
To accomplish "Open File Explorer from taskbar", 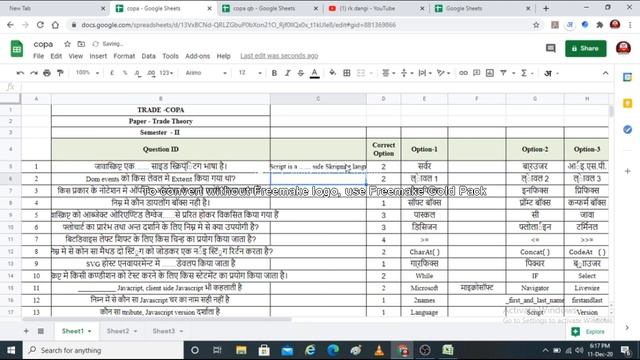I will point(241,350).
